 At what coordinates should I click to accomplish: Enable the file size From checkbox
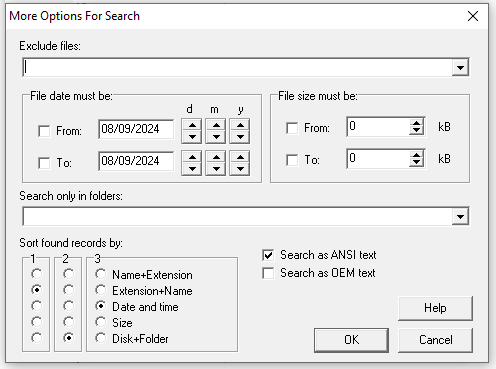(x=292, y=128)
